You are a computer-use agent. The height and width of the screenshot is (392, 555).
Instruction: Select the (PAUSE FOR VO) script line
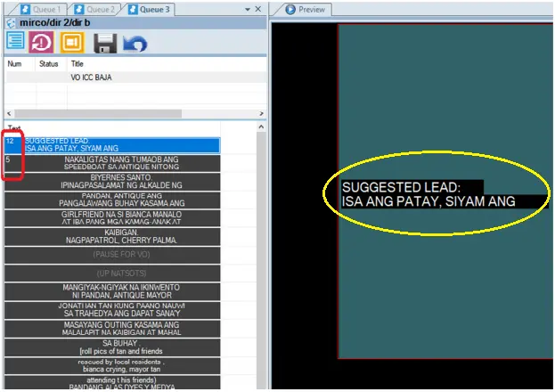coord(122,256)
